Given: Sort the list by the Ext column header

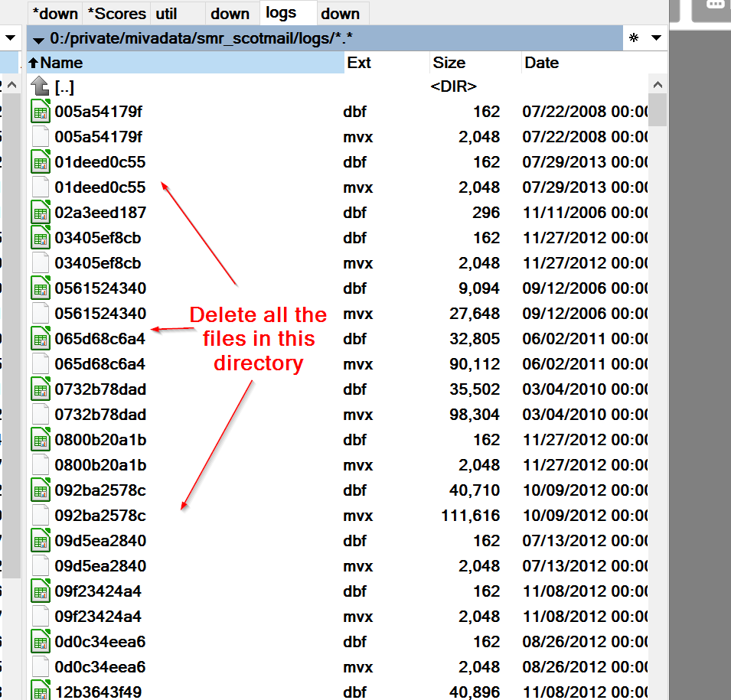Looking at the screenshot, I should pos(359,63).
